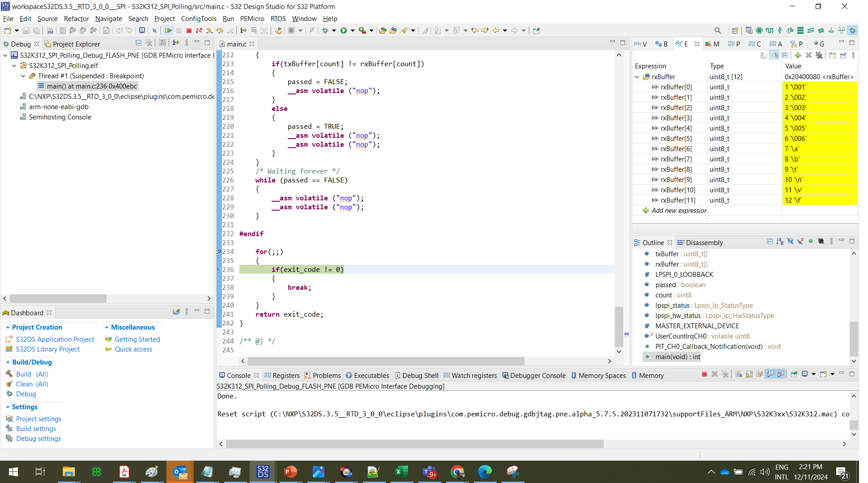Viewport: 868px width, 483px height.
Task: Click the Last Edit Location toolbar icon
Action: pyautogui.click(x=475, y=30)
